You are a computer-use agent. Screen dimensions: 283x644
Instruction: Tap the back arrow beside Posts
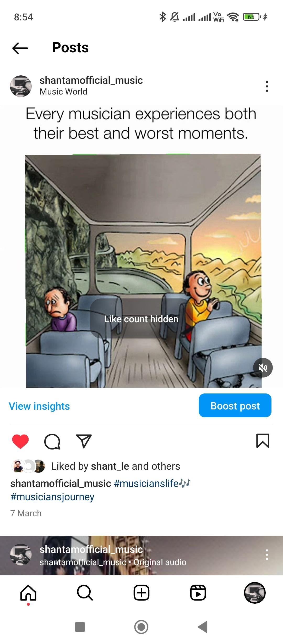click(20, 48)
